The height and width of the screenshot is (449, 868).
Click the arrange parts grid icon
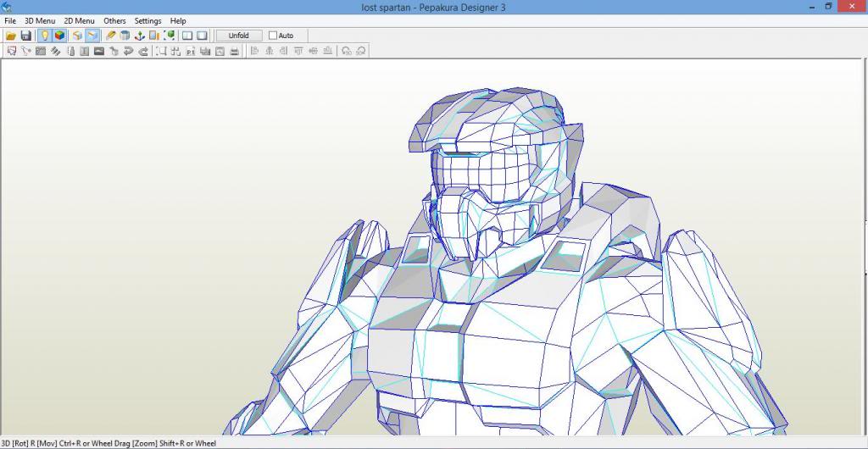(x=176, y=51)
